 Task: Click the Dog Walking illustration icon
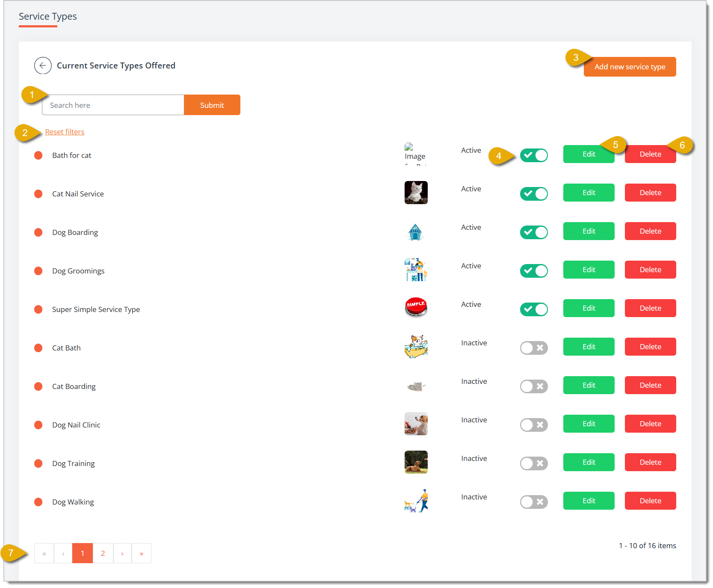point(416,501)
